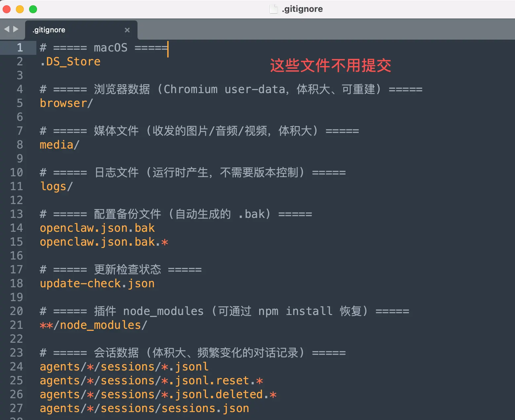Viewport: 515px width, 420px height.
Task: Select the .gitignore file tab
Action: (x=81, y=30)
